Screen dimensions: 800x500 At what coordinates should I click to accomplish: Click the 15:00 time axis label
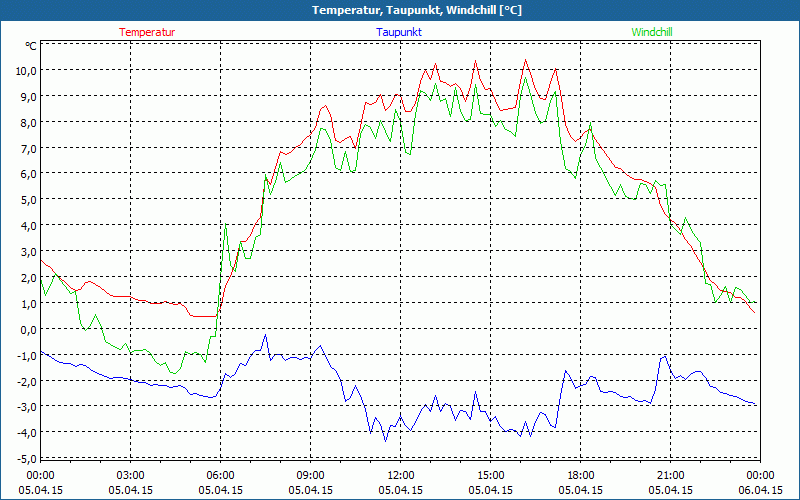[490, 476]
